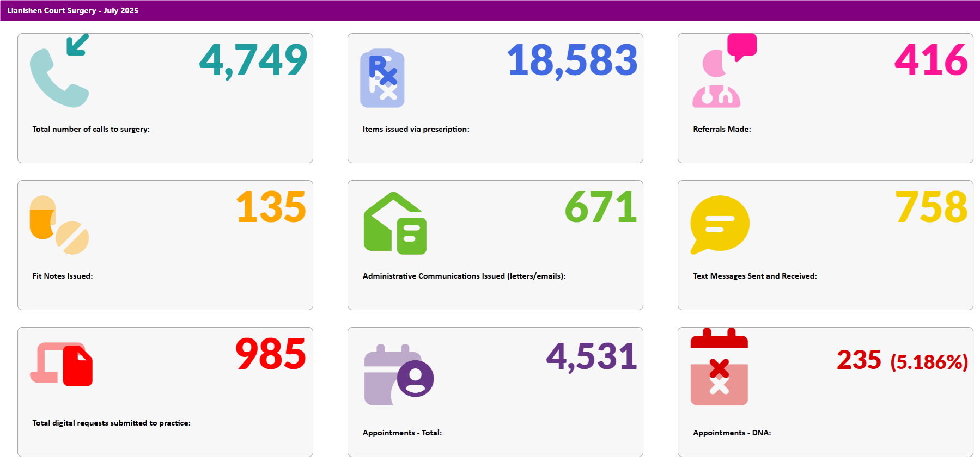Click the orange pills fit notes icon

59,225
